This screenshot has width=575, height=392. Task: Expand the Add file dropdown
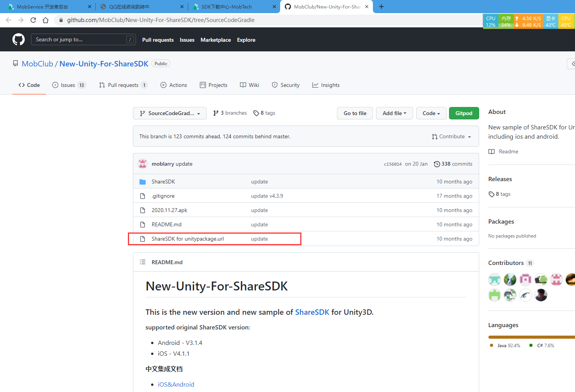[x=395, y=113]
